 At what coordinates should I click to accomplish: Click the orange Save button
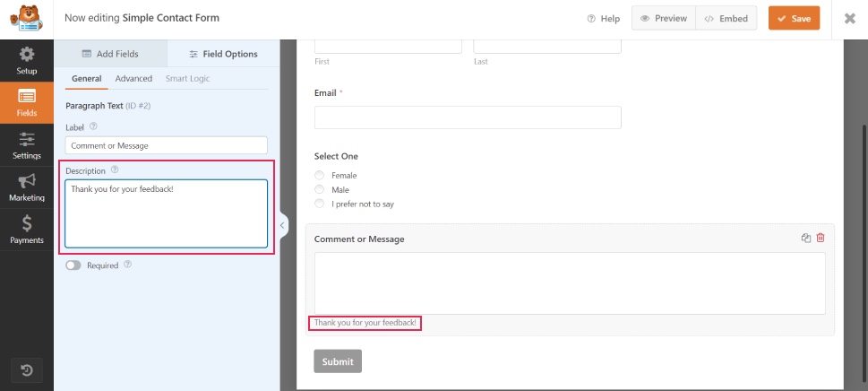pyautogui.click(x=794, y=19)
